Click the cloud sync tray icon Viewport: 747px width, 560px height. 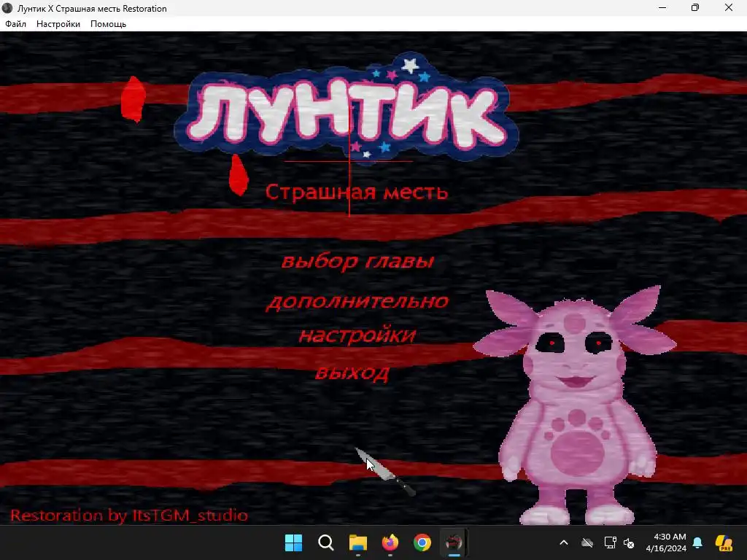(587, 542)
